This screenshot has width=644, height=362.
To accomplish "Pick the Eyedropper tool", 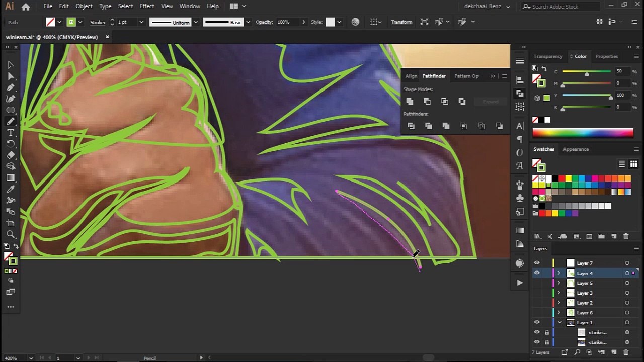I will (11, 189).
